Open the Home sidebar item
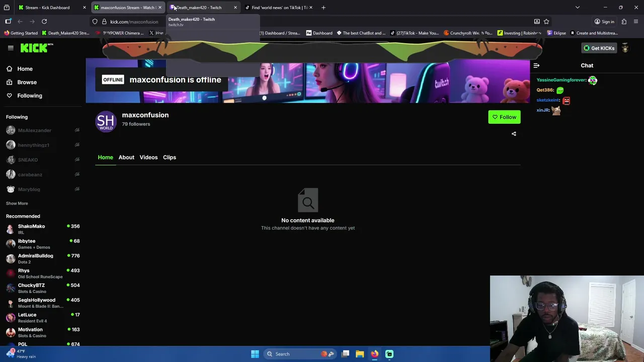This screenshot has width=644, height=362. pos(25,69)
